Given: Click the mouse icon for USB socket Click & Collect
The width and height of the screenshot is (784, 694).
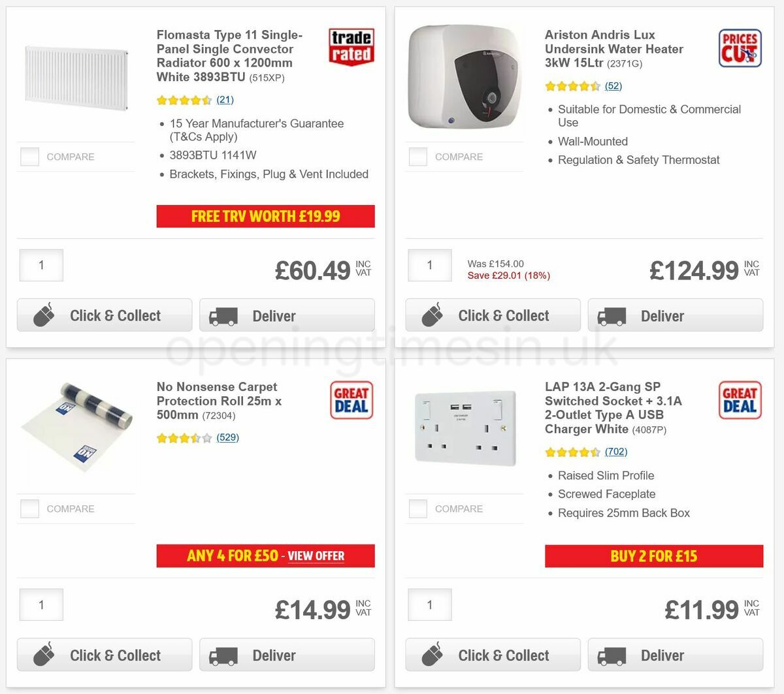Looking at the screenshot, I should (x=431, y=655).
